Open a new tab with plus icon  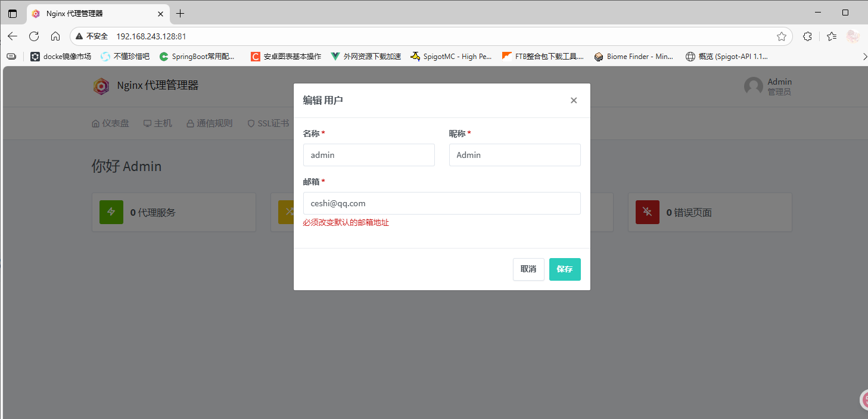tap(180, 13)
